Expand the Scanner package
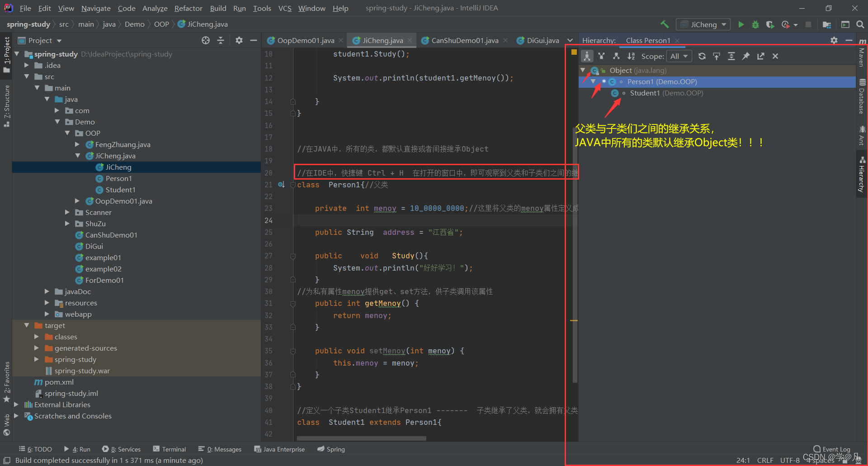This screenshot has width=868, height=466. pos(67,212)
